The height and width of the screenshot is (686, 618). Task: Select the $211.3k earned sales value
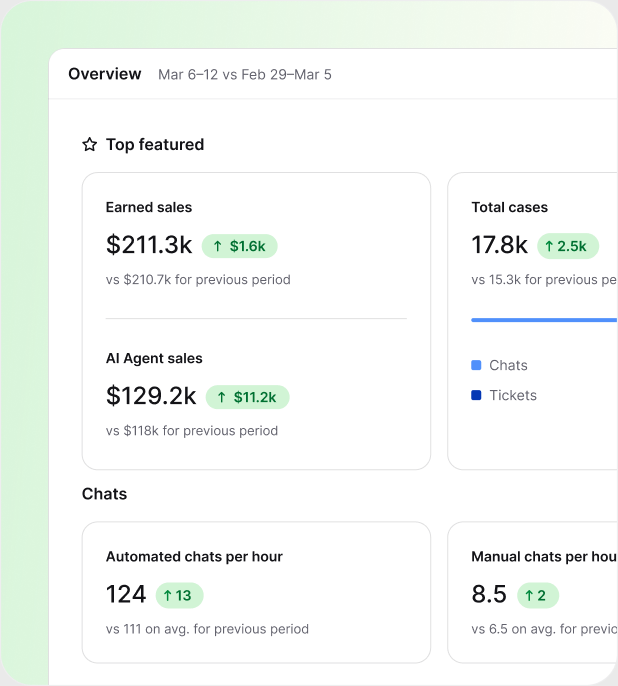tap(149, 245)
